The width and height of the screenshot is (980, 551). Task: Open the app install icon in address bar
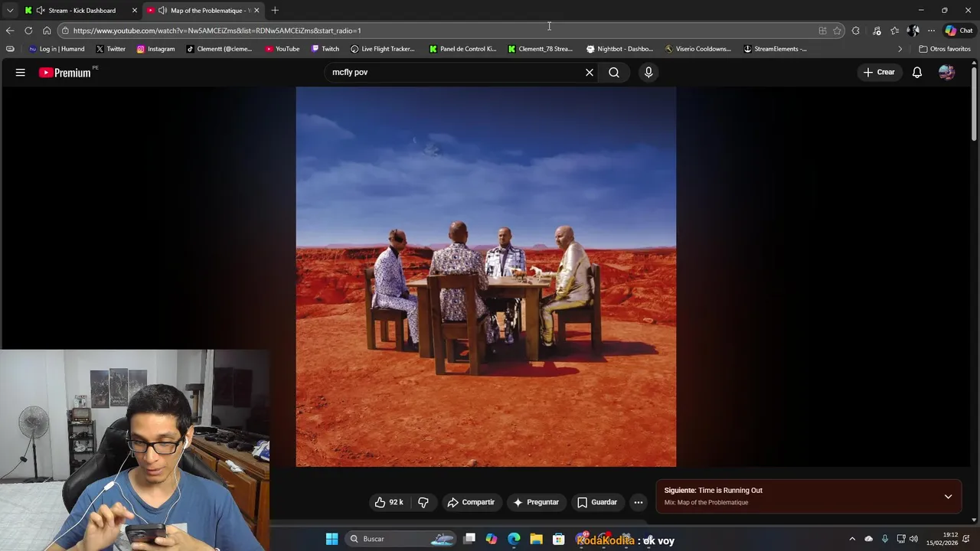click(x=822, y=31)
